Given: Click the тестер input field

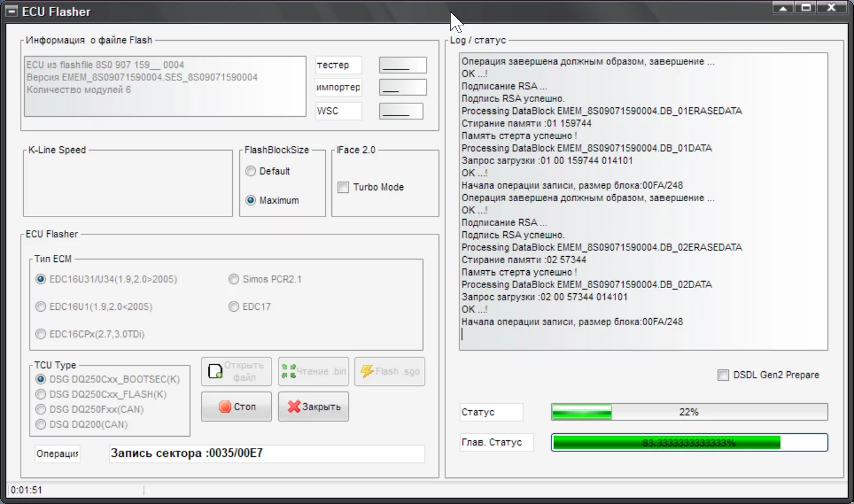Looking at the screenshot, I should tap(402, 65).
